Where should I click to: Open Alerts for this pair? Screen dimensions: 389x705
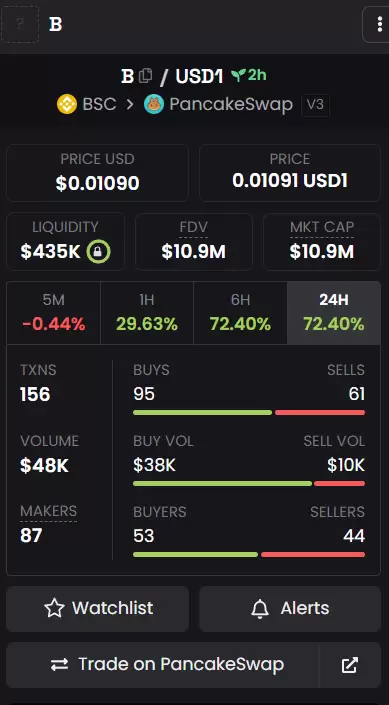coord(290,608)
